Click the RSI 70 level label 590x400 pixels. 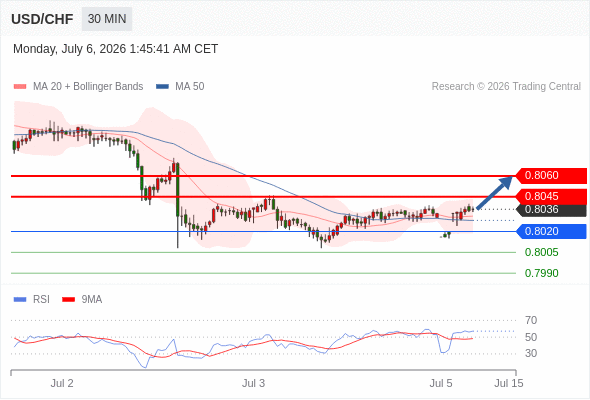coord(531,321)
